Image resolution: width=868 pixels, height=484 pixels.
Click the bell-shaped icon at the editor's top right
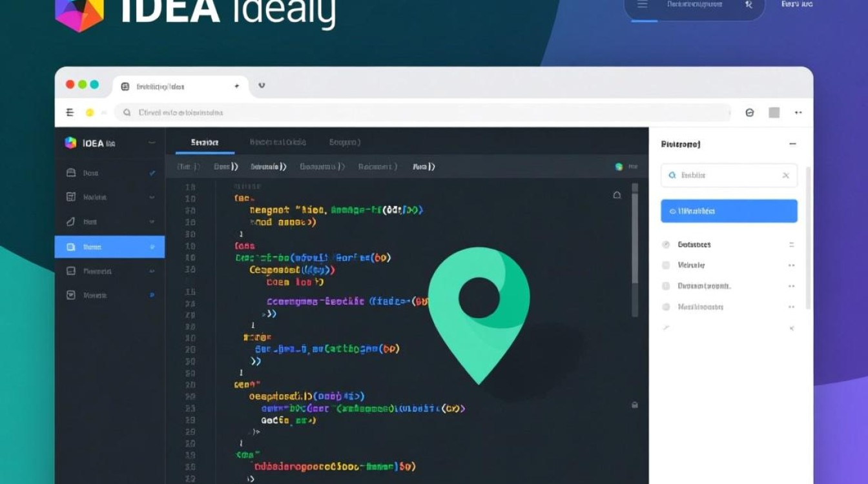click(617, 195)
